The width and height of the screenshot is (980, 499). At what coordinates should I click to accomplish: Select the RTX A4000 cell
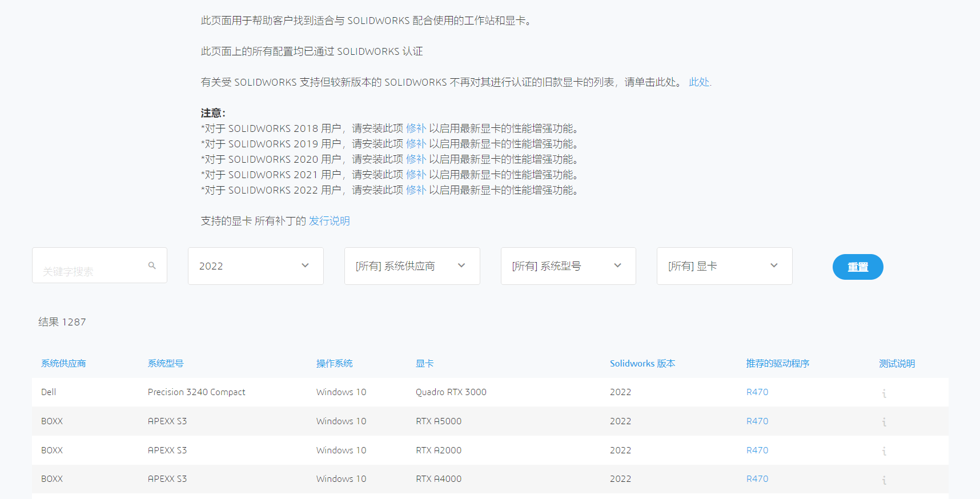(439, 479)
